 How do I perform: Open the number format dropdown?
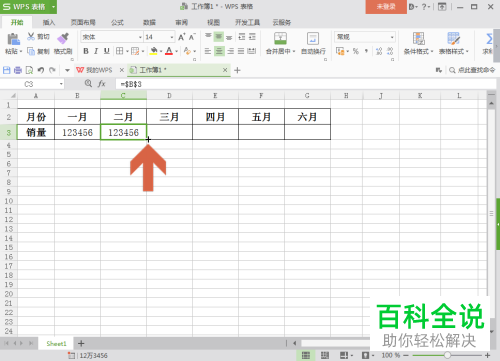[x=392, y=37]
